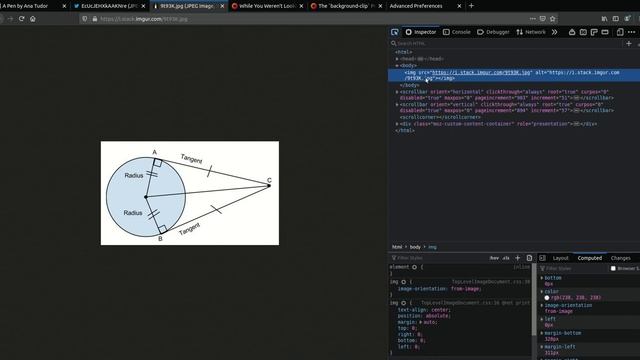Show more DevTools tools chevron
This screenshot has width=640, height=360.
(554, 32)
